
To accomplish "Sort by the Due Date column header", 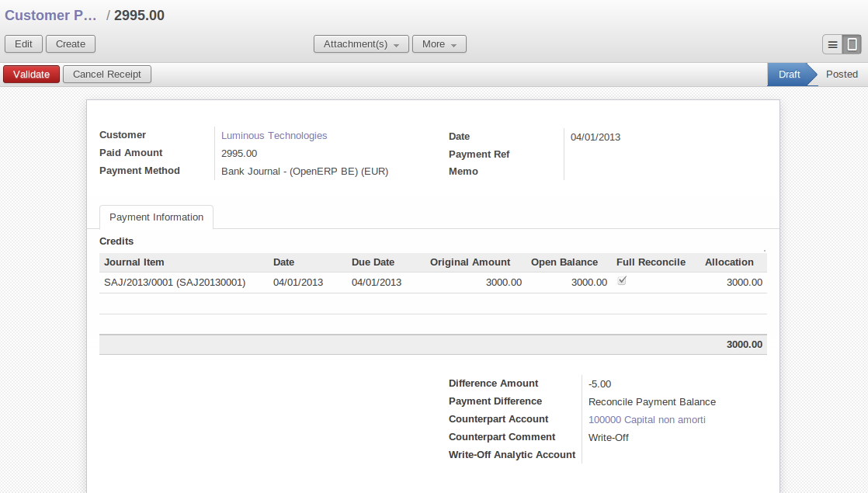I will [373, 262].
